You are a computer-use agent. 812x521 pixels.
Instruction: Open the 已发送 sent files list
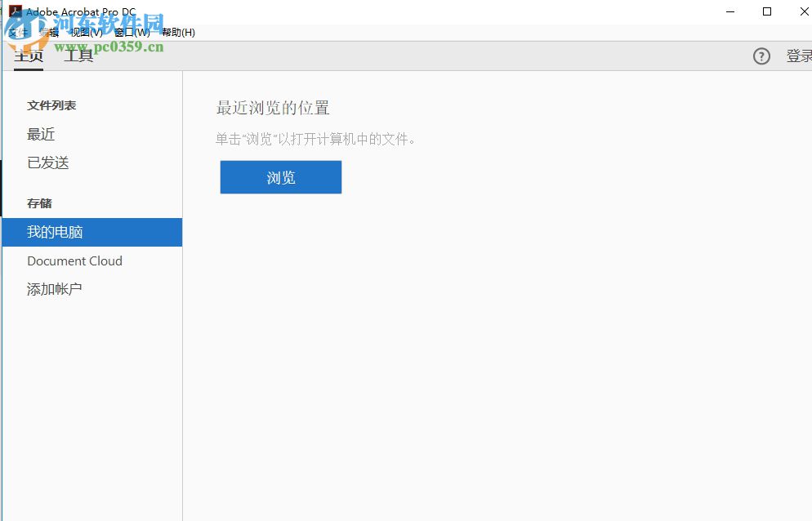47,163
